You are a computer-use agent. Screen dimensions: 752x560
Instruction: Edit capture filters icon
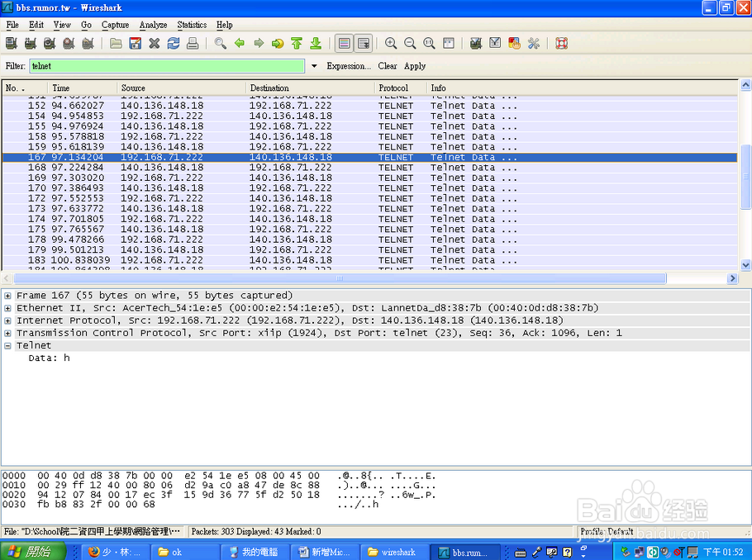tap(476, 44)
